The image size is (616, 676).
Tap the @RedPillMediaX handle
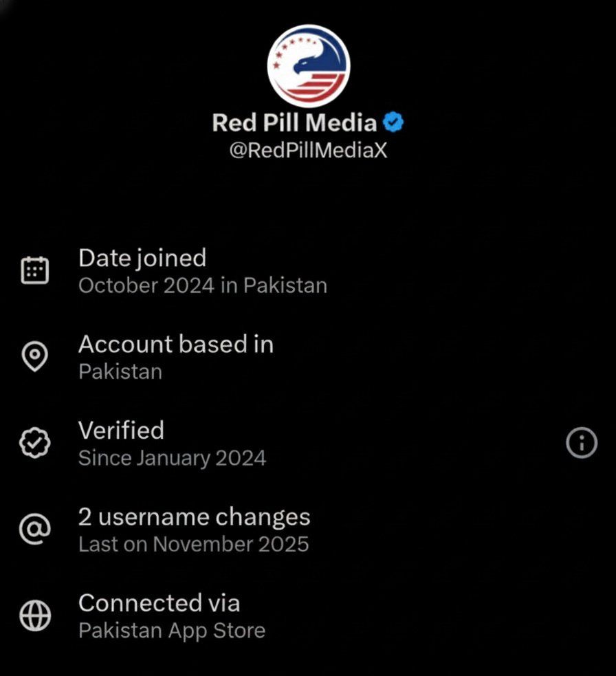click(308, 150)
